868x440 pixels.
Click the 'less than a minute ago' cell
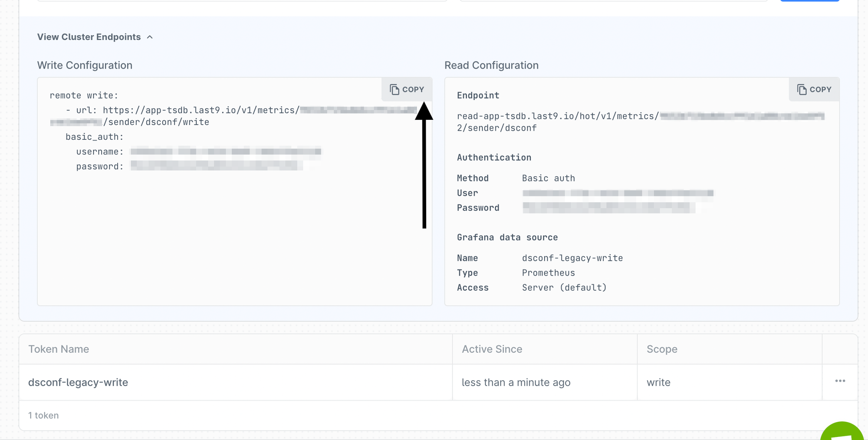(516, 382)
